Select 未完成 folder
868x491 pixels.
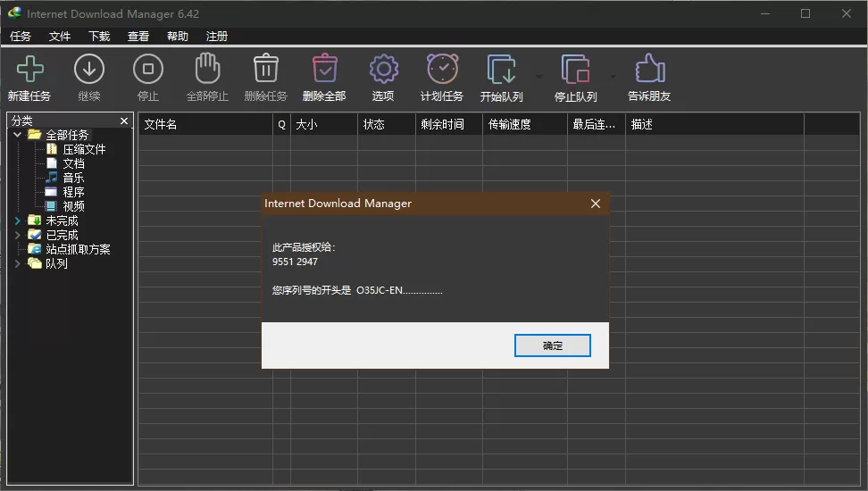[x=62, y=221]
